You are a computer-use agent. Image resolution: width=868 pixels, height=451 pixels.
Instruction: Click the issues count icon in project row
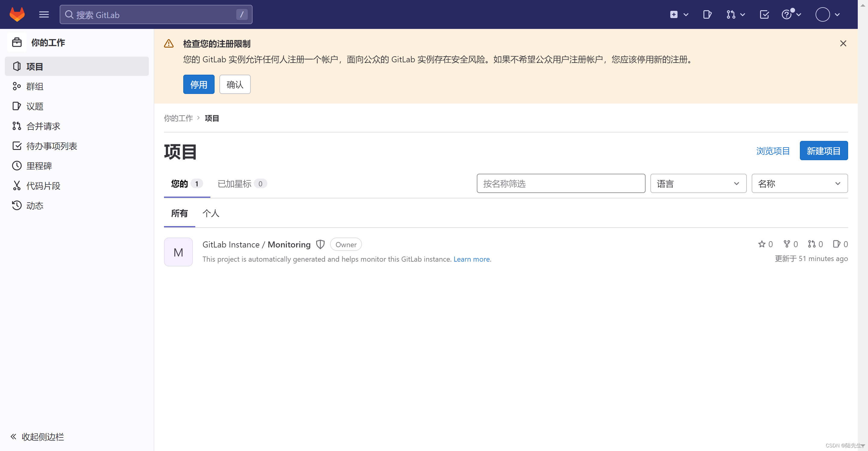pos(836,244)
